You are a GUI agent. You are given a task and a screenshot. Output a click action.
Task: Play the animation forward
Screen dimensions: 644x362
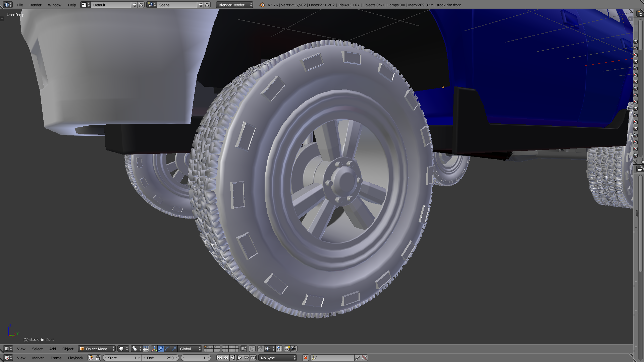click(x=239, y=358)
